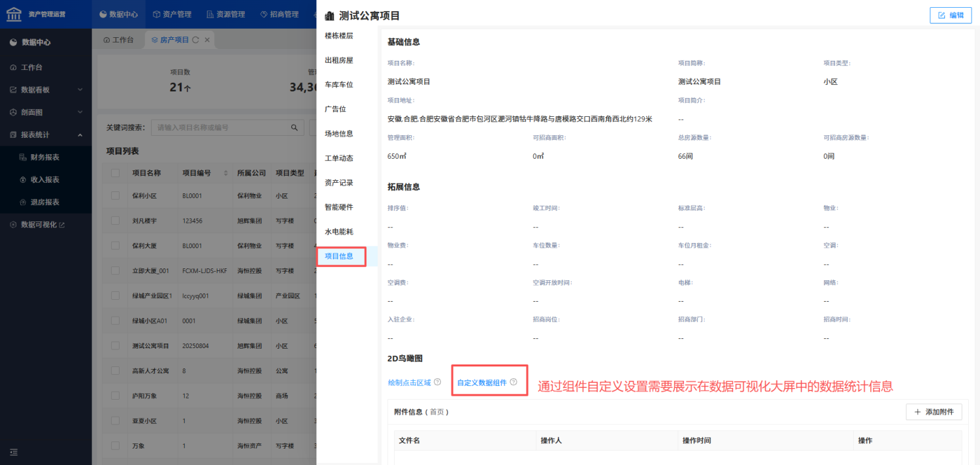Click the collapse sidebar icon at sidebar bottom

pos(14,452)
